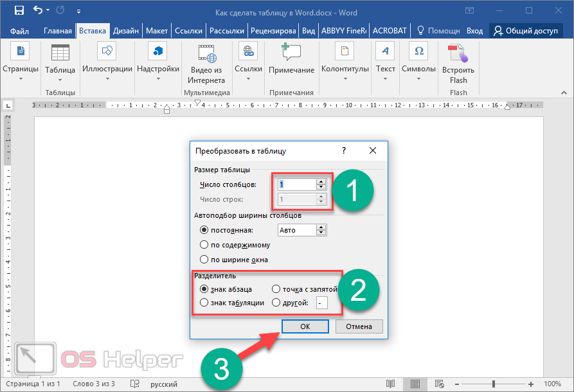This screenshot has width=574, height=392.
Task: Switch to the Дизайн ribbon tab
Action: click(126, 30)
